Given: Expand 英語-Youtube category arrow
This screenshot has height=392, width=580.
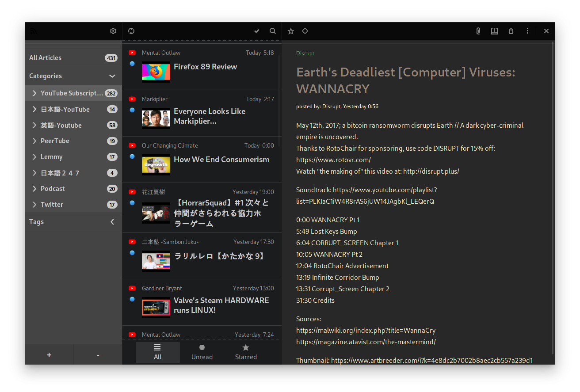Looking at the screenshot, I should point(34,125).
